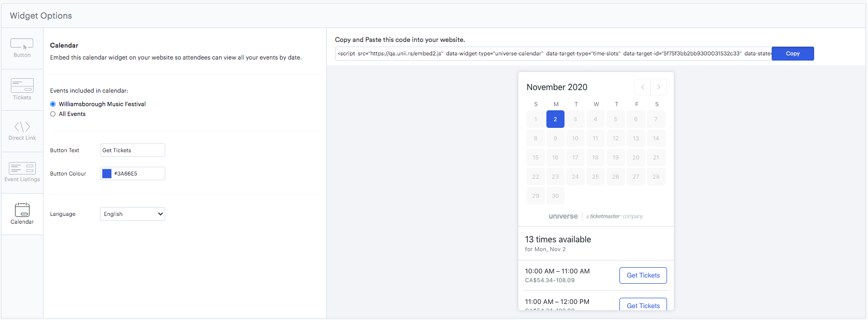Click the #3A66E5 hex colour field
This screenshot has width=868, height=320.
[x=138, y=173]
